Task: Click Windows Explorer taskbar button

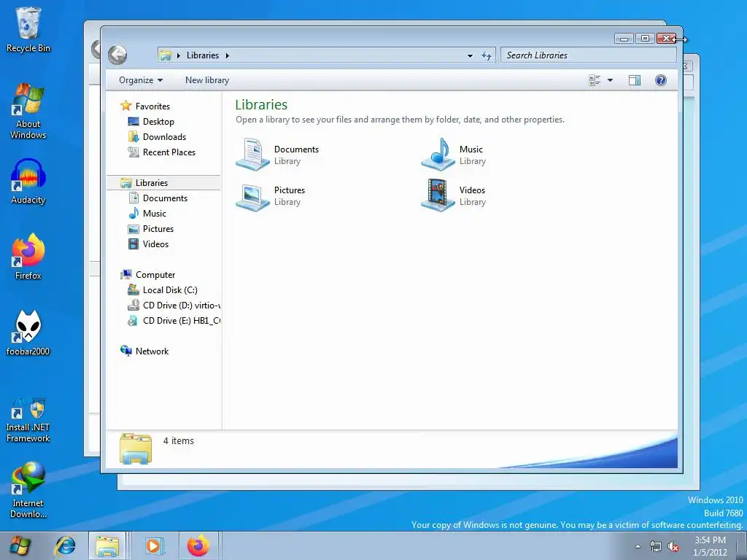Action: (107, 545)
